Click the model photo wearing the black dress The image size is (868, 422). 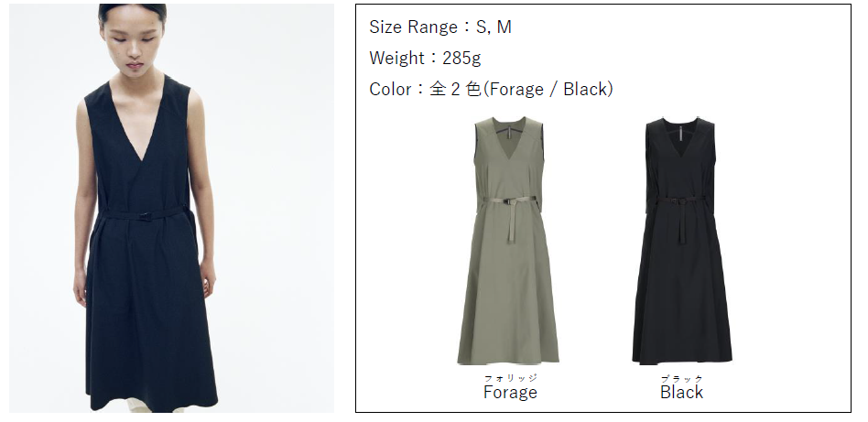point(171,208)
